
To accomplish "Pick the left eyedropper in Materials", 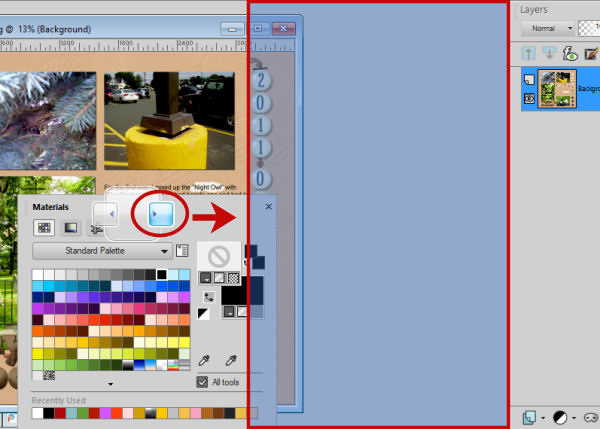I will click(204, 360).
